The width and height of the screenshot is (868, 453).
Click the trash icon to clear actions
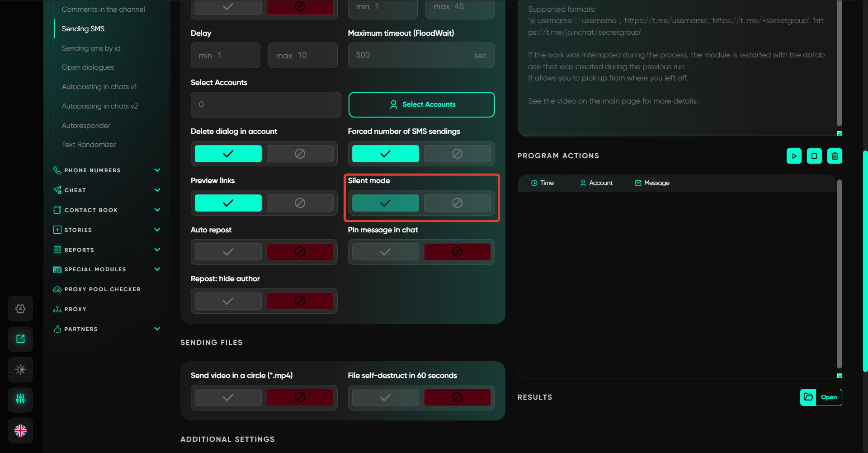835,156
